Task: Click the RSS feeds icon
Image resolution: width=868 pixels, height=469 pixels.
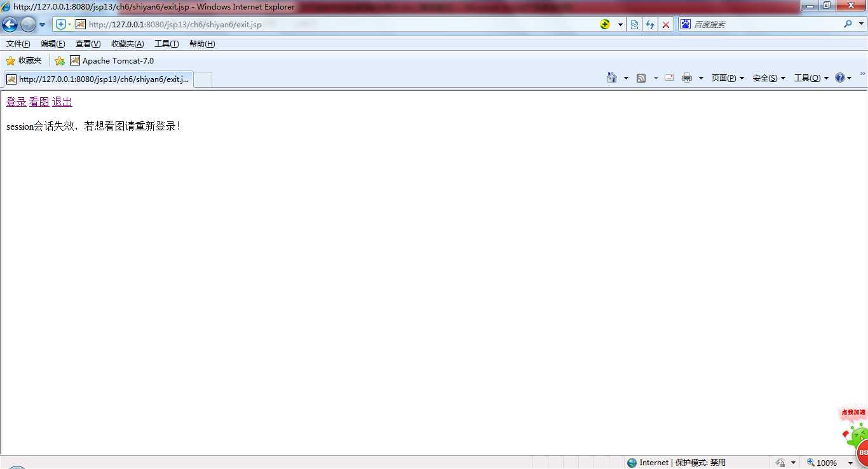Action: pyautogui.click(x=641, y=78)
